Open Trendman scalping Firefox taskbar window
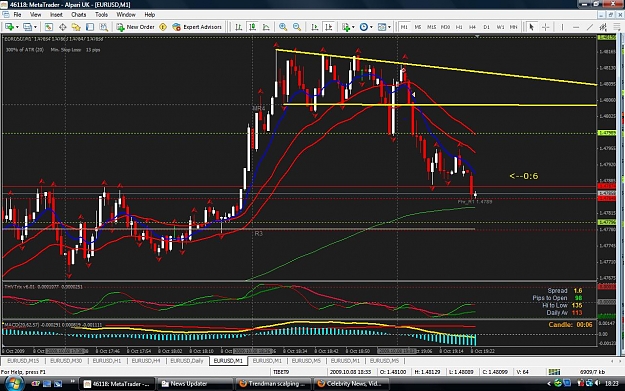 (x=273, y=384)
